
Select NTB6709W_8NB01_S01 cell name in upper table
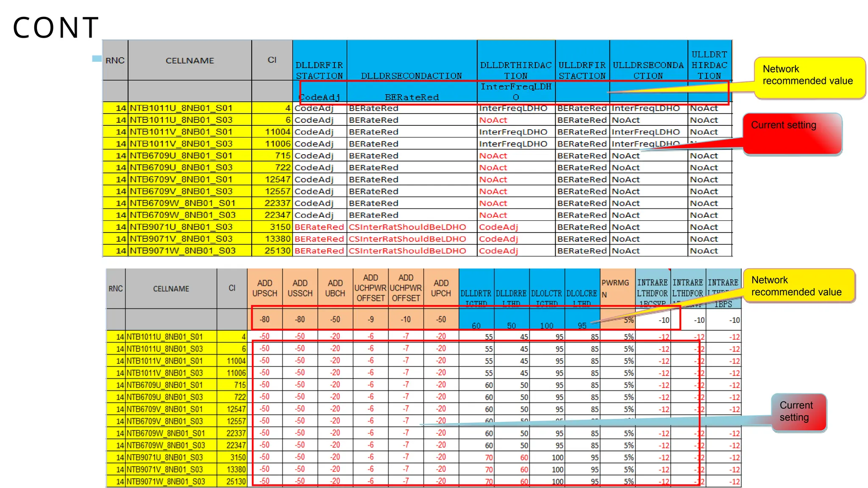[x=182, y=203]
